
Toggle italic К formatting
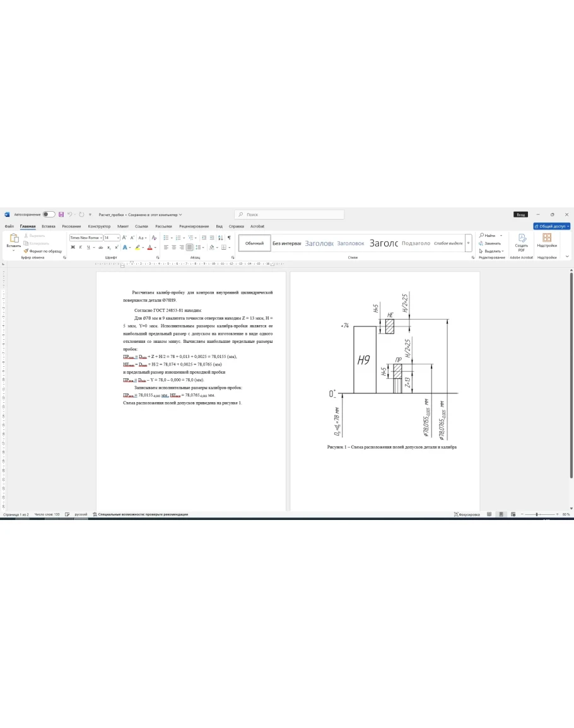pos(80,248)
